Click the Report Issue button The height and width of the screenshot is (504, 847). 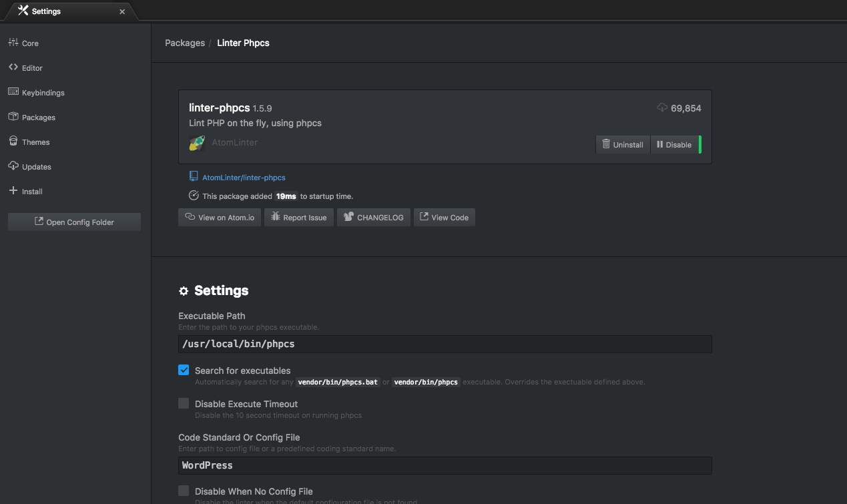[x=298, y=217]
